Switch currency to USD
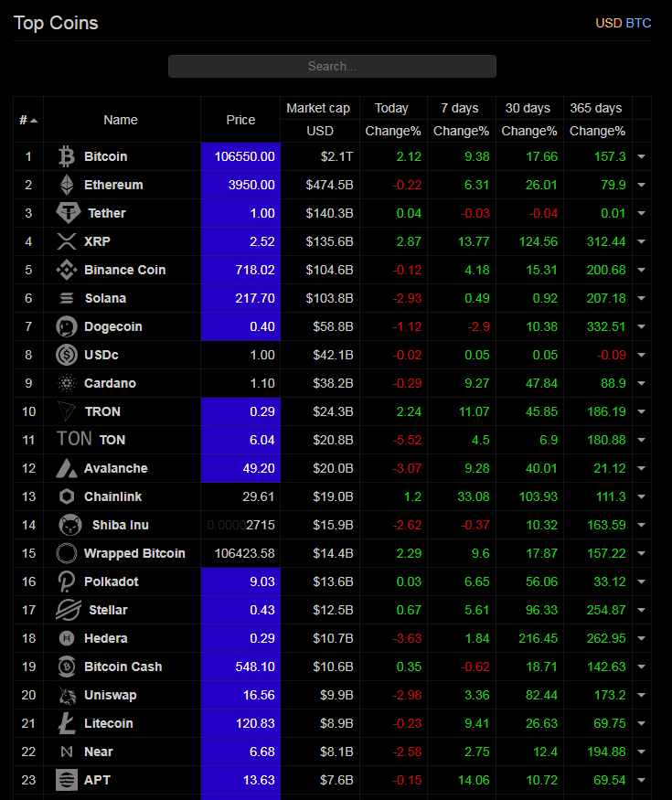The height and width of the screenshot is (800, 672). [x=608, y=23]
